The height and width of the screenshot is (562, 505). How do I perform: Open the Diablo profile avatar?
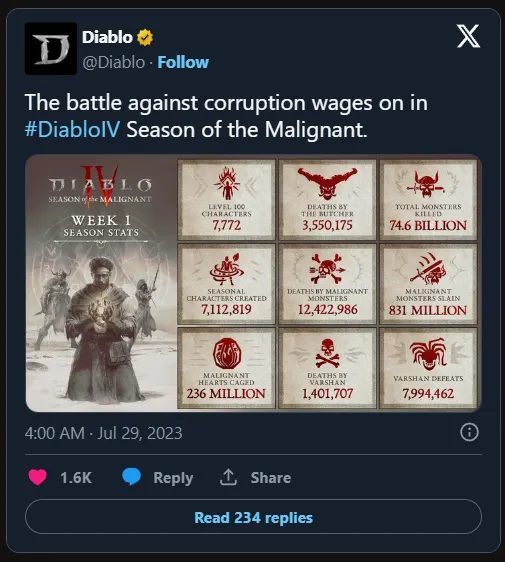pyautogui.click(x=51, y=48)
